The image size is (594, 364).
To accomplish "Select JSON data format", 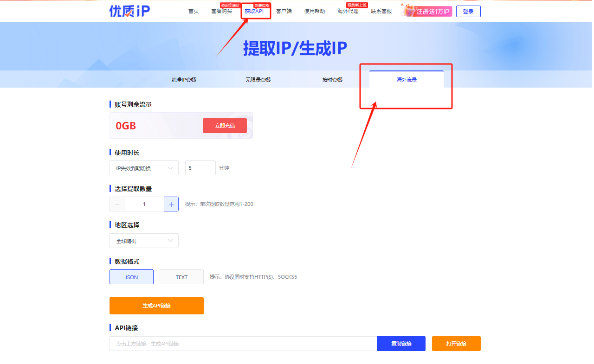I will 131,277.
